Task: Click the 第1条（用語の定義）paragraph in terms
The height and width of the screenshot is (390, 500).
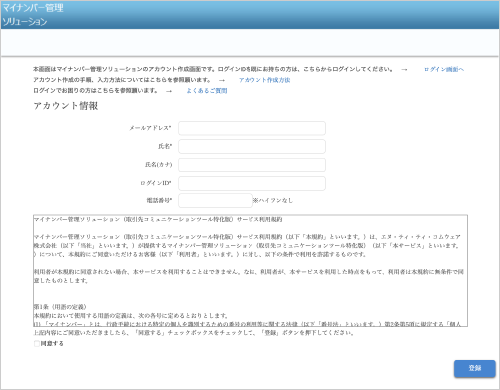Action: click(60, 307)
